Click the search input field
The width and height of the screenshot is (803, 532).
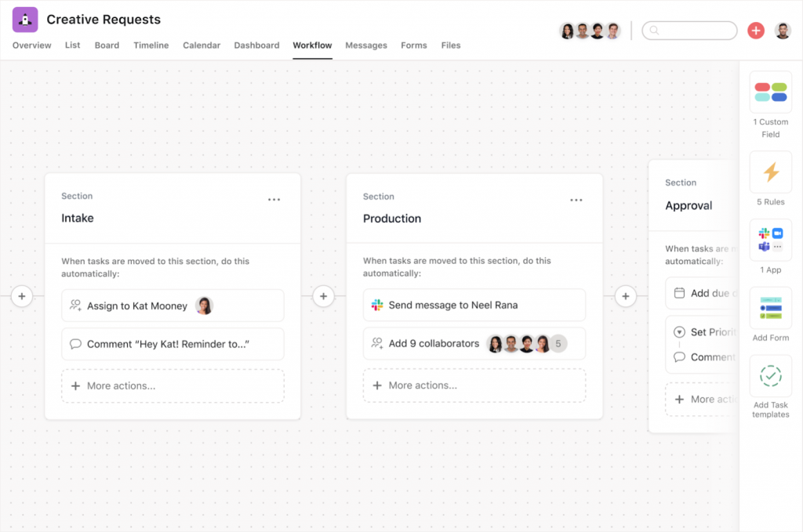694,31
